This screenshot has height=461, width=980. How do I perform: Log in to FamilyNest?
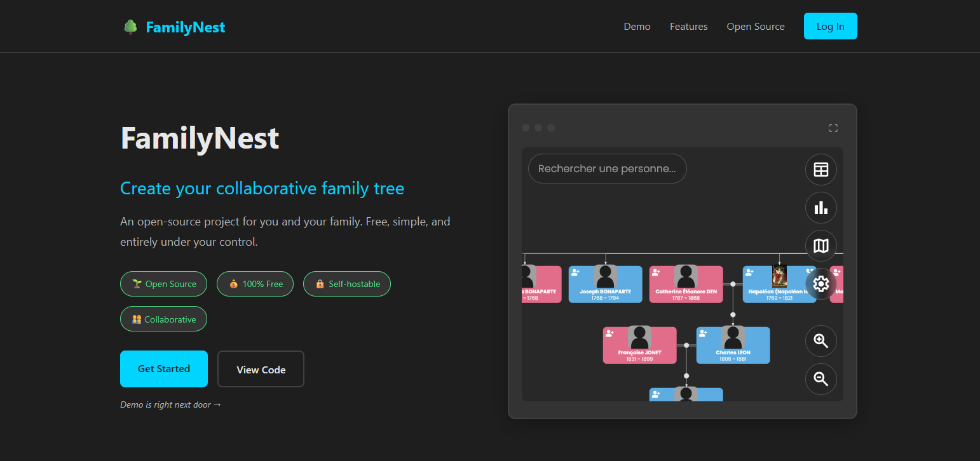pyautogui.click(x=830, y=26)
